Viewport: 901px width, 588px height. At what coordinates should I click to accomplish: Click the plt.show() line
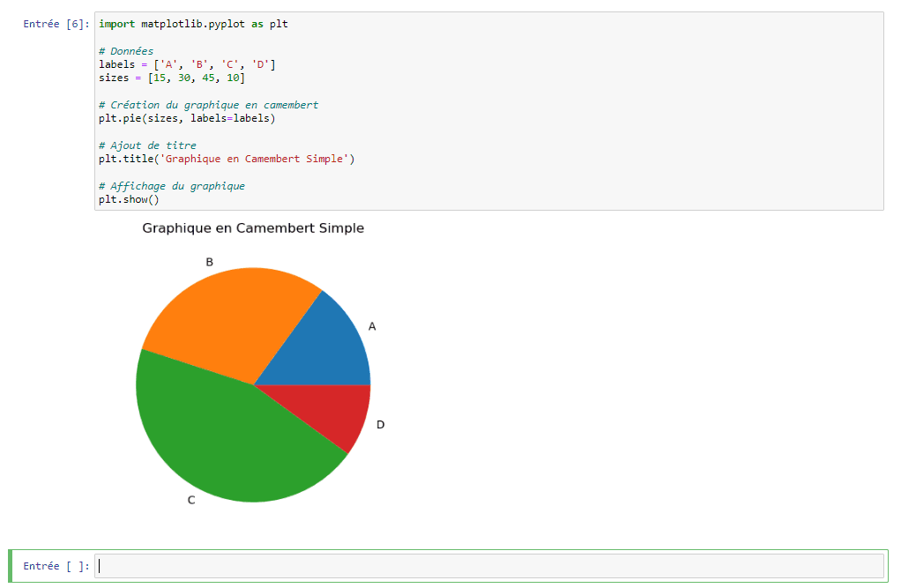pyautogui.click(x=129, y=199)
